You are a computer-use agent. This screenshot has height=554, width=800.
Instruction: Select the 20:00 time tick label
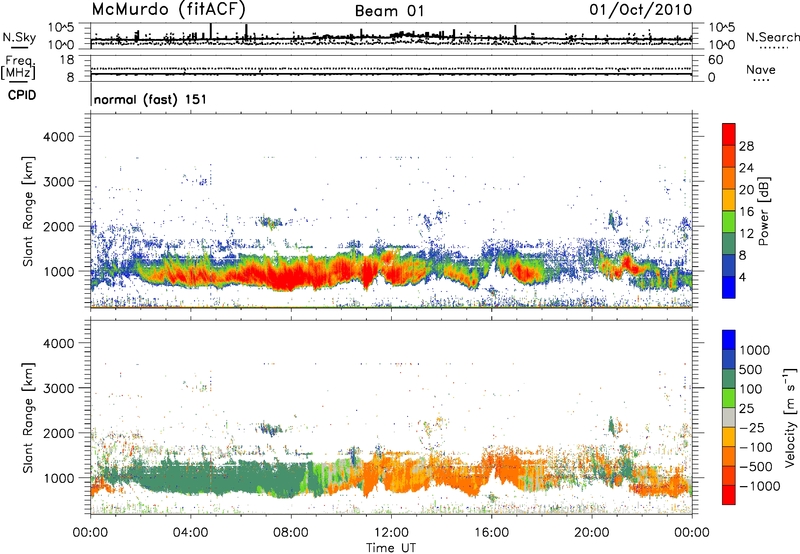pyautogui.click(x=592, y=533)
